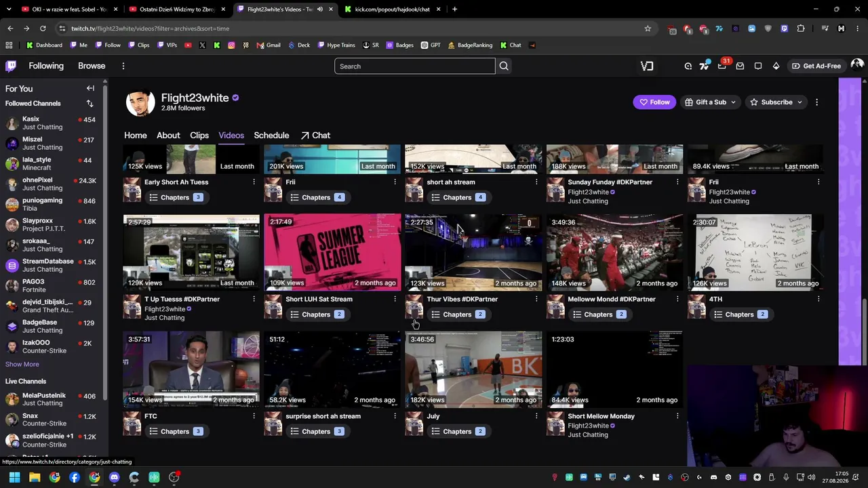The width and height of the screenshot is (868, 488).
Task: Open options for Short Mellow Monday video
Action: (x=677, y=416)
